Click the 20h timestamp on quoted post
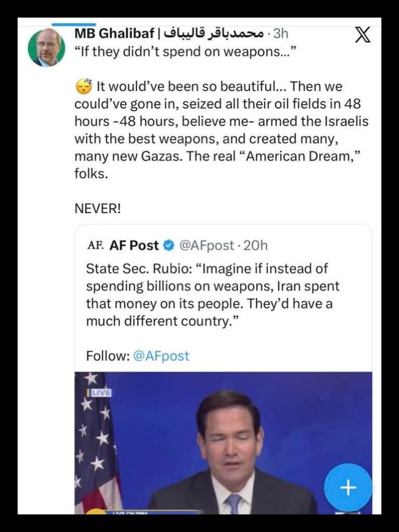 (255, 245)
